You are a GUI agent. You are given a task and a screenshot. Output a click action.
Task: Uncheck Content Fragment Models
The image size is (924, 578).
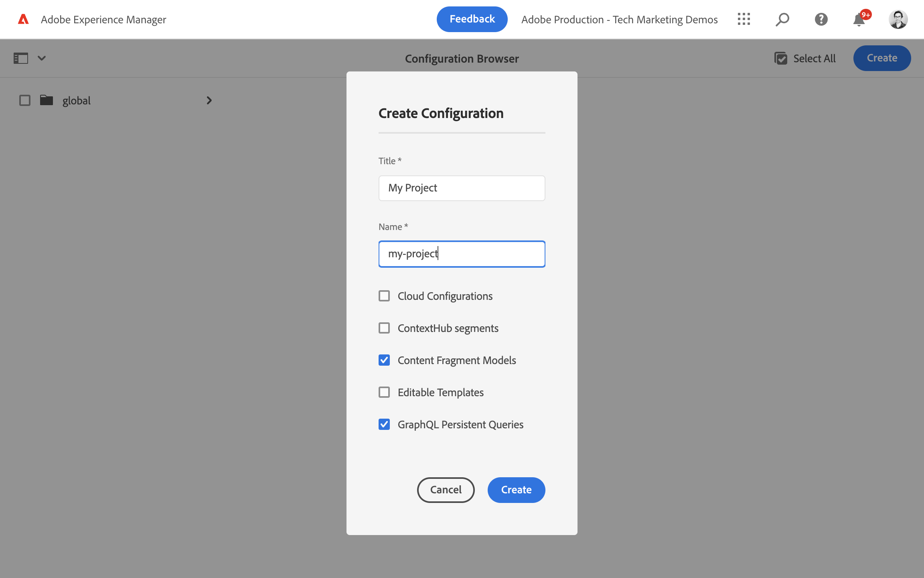(384, 360)
